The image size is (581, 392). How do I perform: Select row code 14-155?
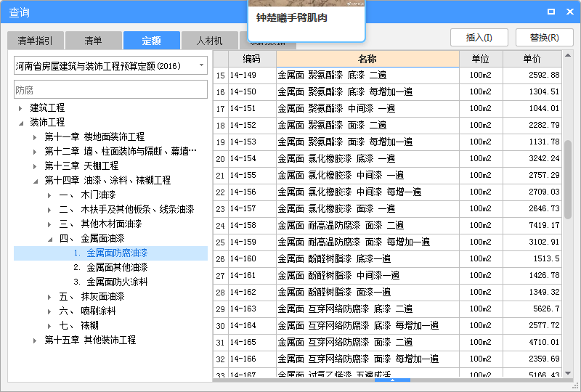pos(243,175)
